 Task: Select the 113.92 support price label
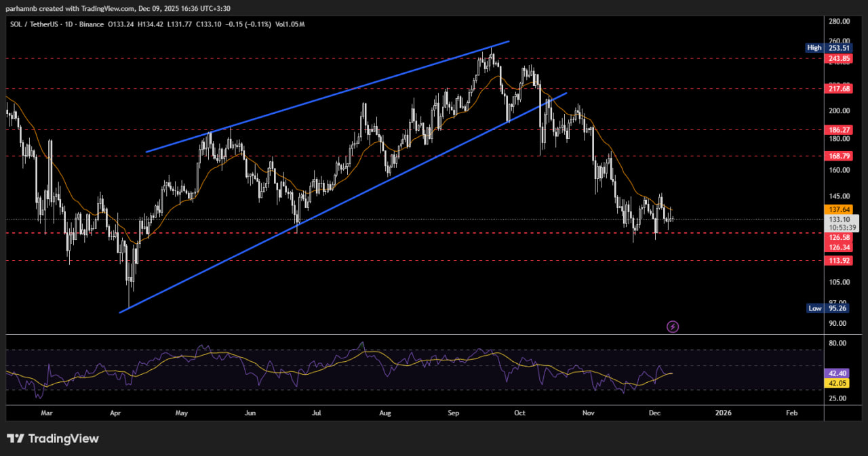tap(839, 261)
